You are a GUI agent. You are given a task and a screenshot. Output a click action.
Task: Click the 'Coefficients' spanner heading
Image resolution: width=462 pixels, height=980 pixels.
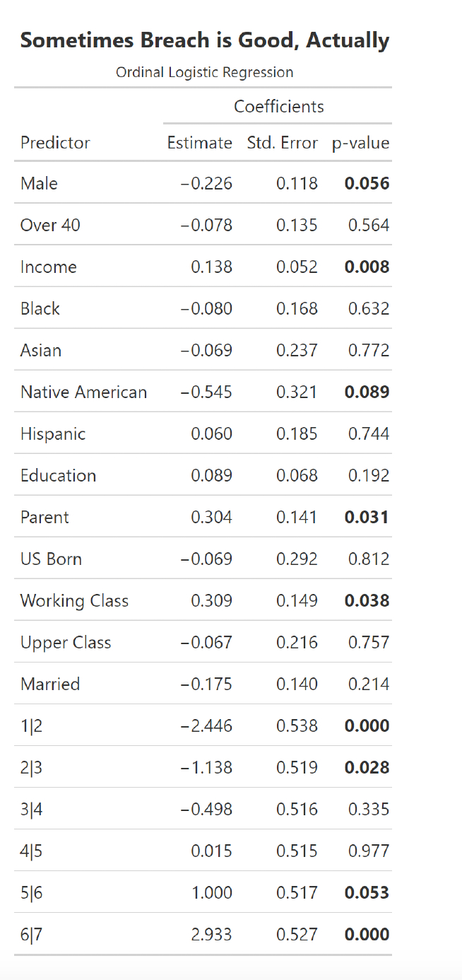click(x=278, y=107)
